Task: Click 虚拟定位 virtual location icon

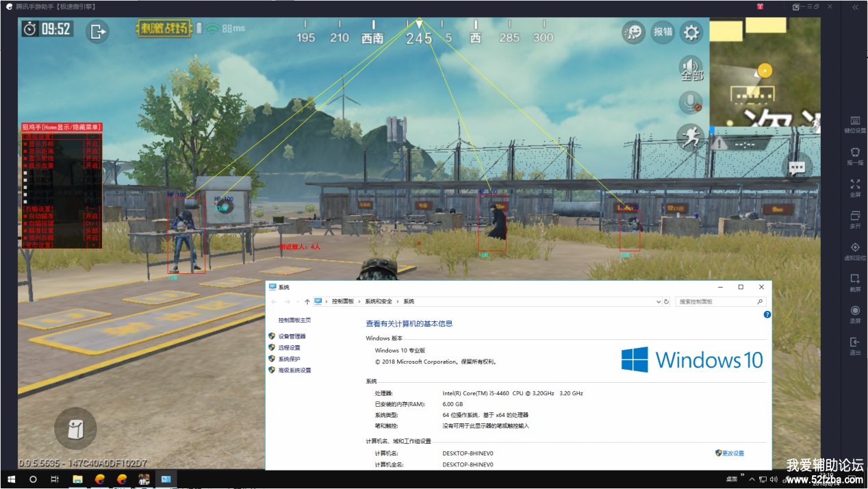Action: (855, 251)
